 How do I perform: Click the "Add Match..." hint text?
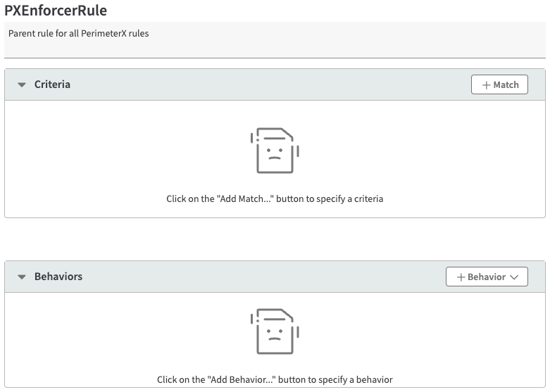[x=275, y=199]
